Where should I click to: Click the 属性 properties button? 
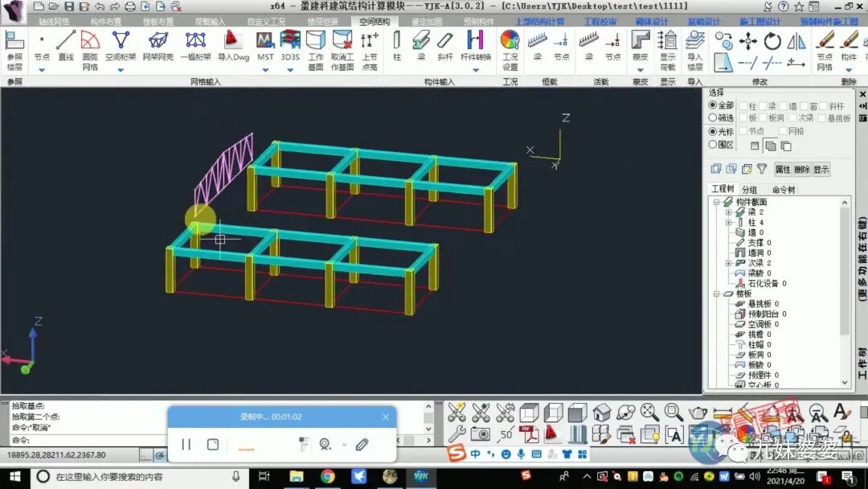783,170
